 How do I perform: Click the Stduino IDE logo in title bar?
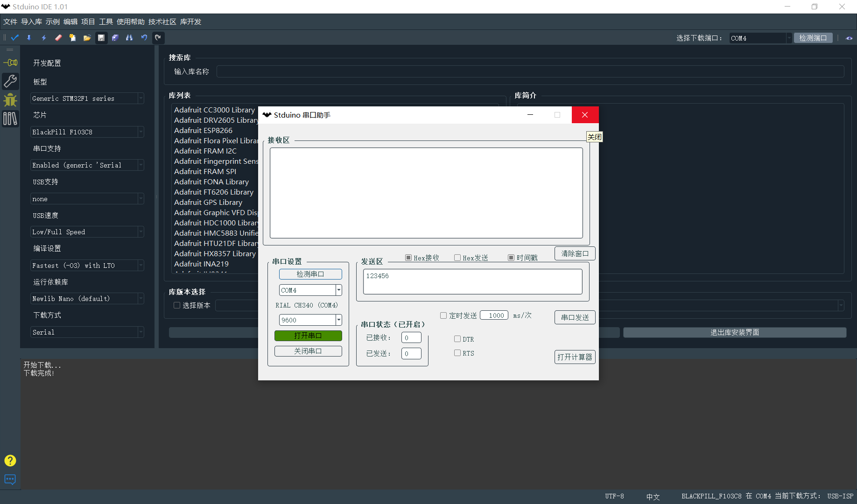point(6,7)
